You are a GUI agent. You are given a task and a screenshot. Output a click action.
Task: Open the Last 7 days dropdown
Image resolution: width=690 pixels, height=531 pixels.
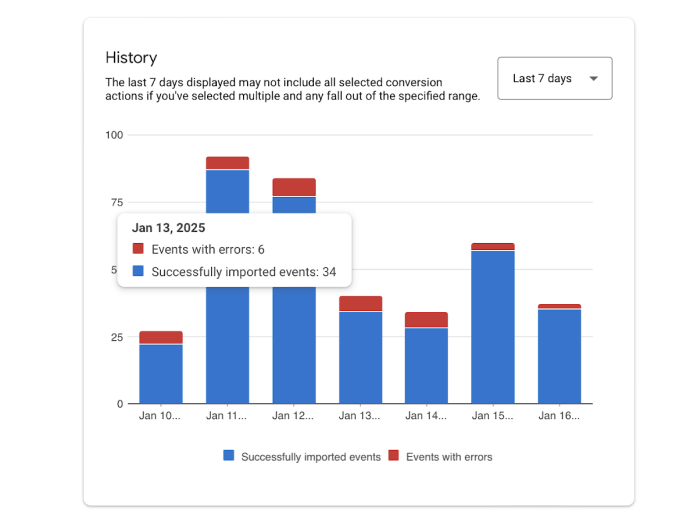(x=554, y=78)
